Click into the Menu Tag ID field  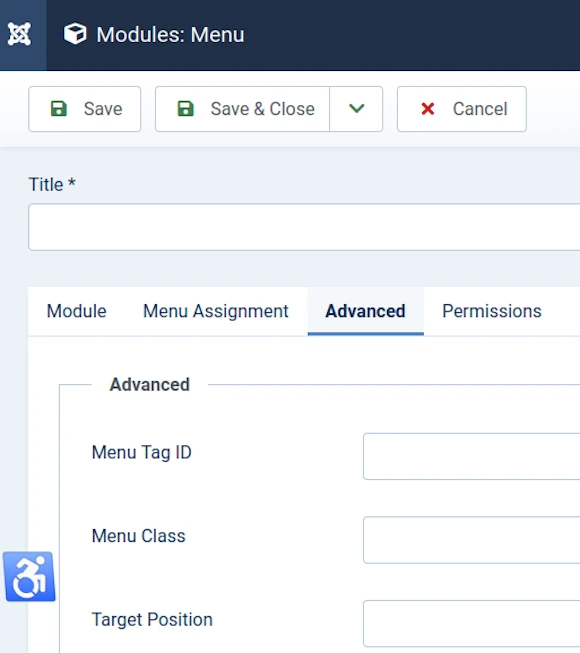point(471,456)
